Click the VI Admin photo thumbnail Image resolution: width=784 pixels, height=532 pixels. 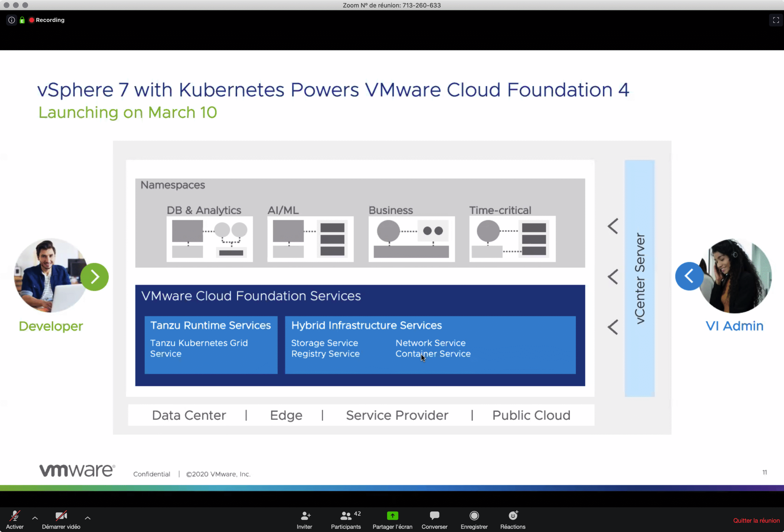(x=735, y=276)
